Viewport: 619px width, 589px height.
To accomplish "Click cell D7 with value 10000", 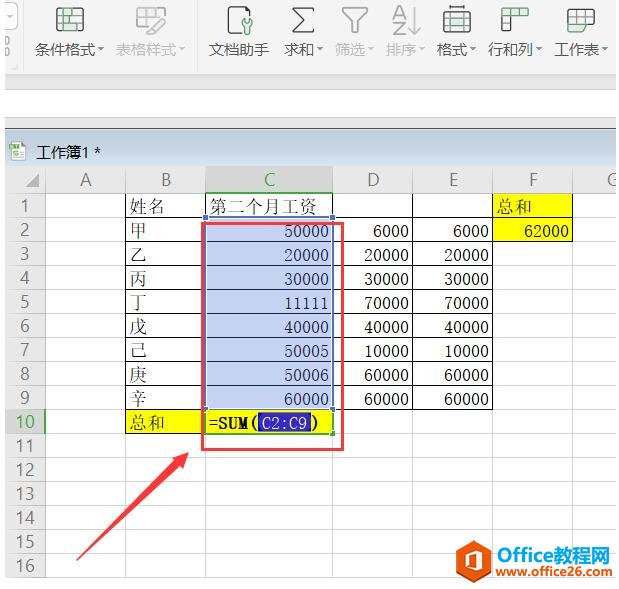I will click(x=373, y=350).
